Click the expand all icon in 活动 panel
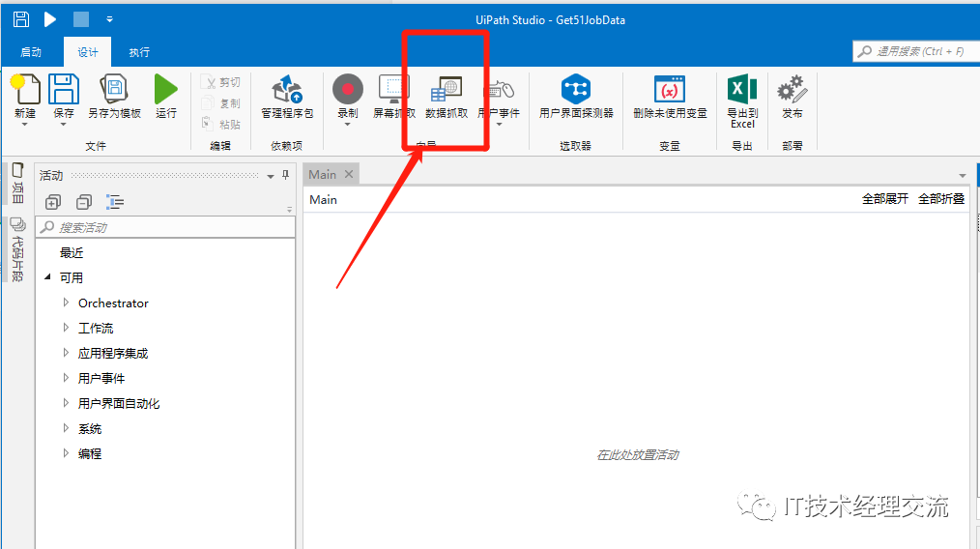The height and width of the screenshot is (549, 980). pos(53,202)
